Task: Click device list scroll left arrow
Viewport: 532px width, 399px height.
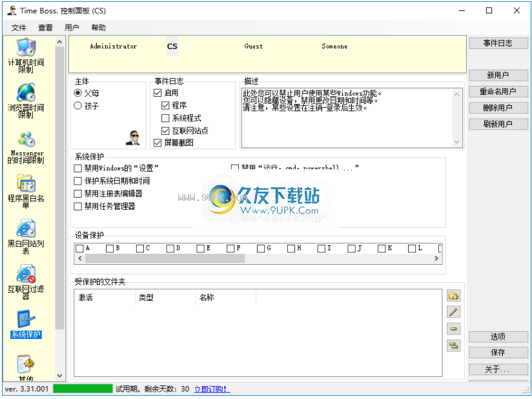Action: [80, 258]
